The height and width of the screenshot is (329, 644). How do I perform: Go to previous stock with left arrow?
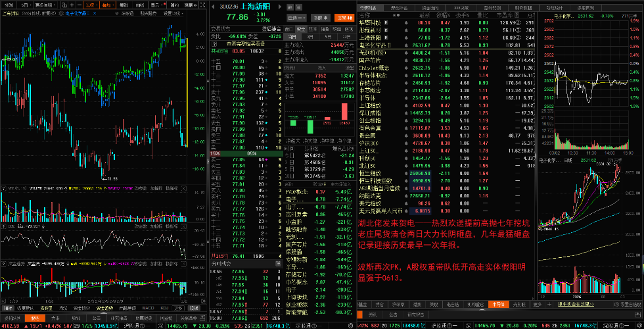(x=213, y=7)
